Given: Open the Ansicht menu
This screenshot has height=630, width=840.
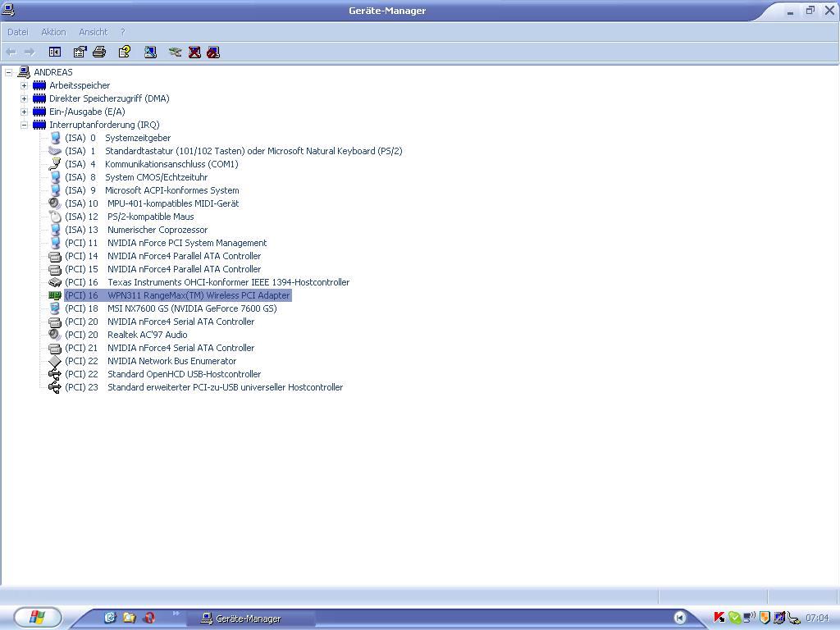Looking at the screenshot, I should [94, 32].
